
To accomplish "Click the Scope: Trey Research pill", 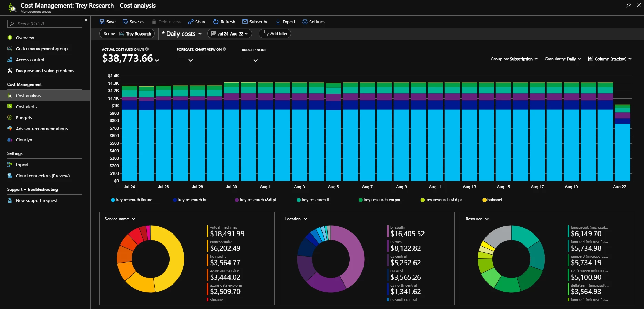I will coord(127,34).
